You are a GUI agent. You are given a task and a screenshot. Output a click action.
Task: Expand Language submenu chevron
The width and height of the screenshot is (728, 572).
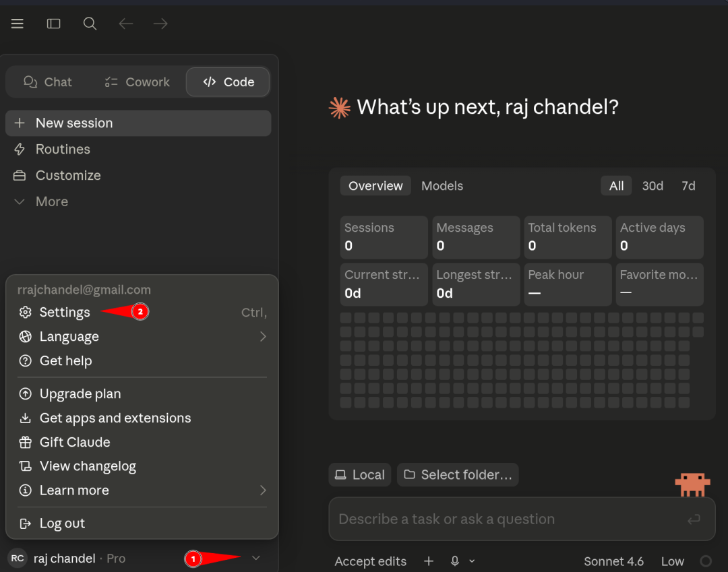(263, 336)
